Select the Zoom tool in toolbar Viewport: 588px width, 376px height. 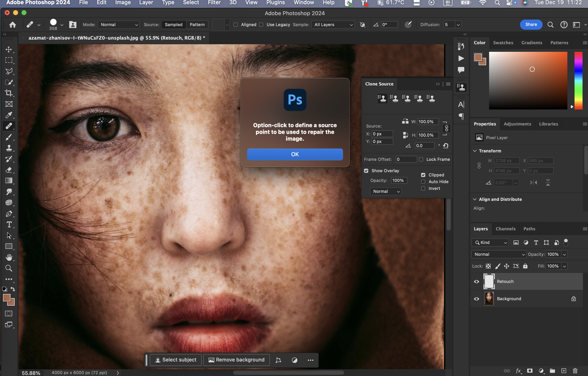pyautogui.click(x=9, y=268)
